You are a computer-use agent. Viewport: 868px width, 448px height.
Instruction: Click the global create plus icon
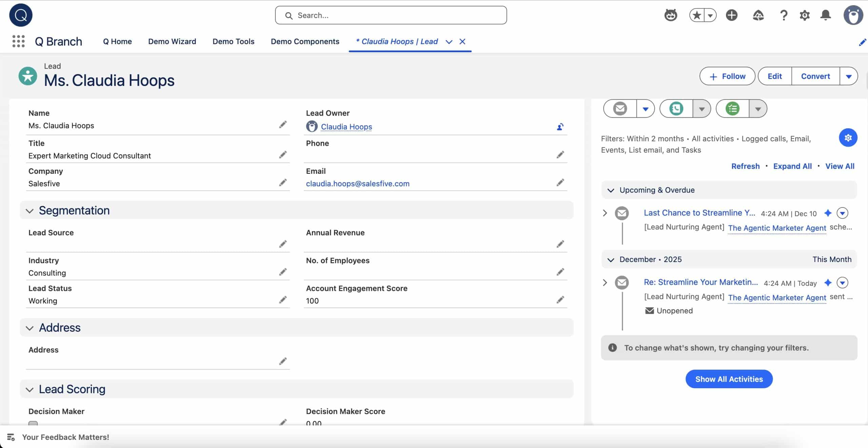[731, 15]
